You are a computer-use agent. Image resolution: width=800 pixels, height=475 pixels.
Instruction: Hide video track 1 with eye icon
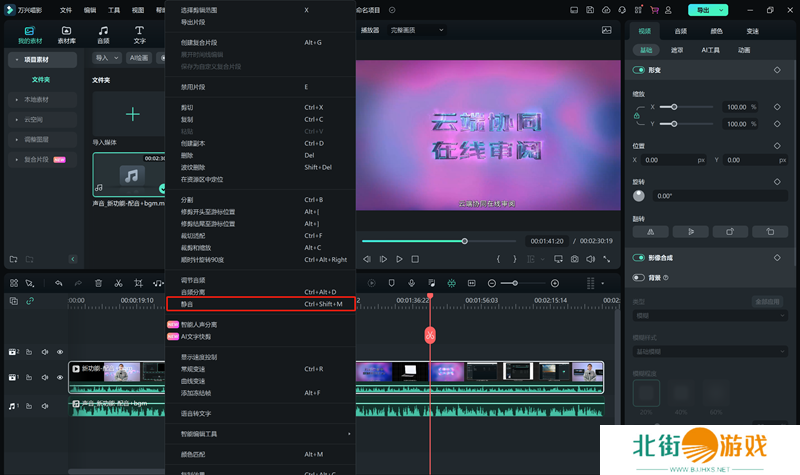(60, 377)
